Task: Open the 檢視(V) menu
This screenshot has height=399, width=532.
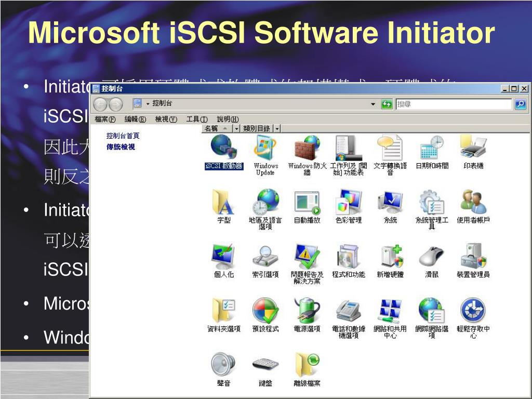Action: pyautogui.click(x=166, y=119)
